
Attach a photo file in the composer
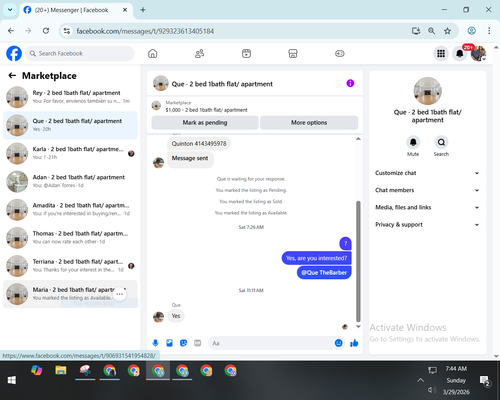[x=169, y=343]
